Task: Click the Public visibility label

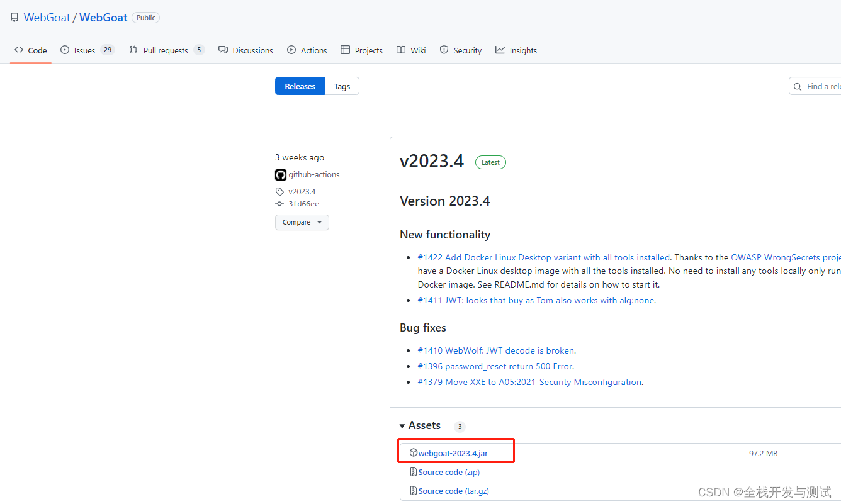Action: [x=145, y=18]
